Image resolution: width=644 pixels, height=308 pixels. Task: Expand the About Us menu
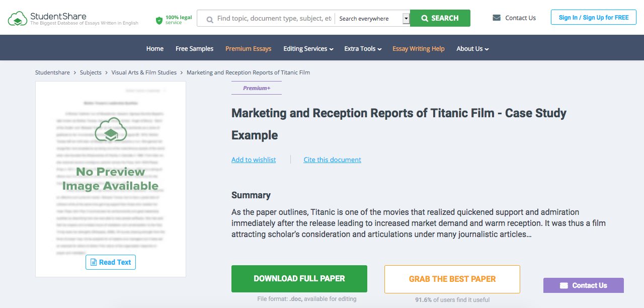[x=472, y=49]
